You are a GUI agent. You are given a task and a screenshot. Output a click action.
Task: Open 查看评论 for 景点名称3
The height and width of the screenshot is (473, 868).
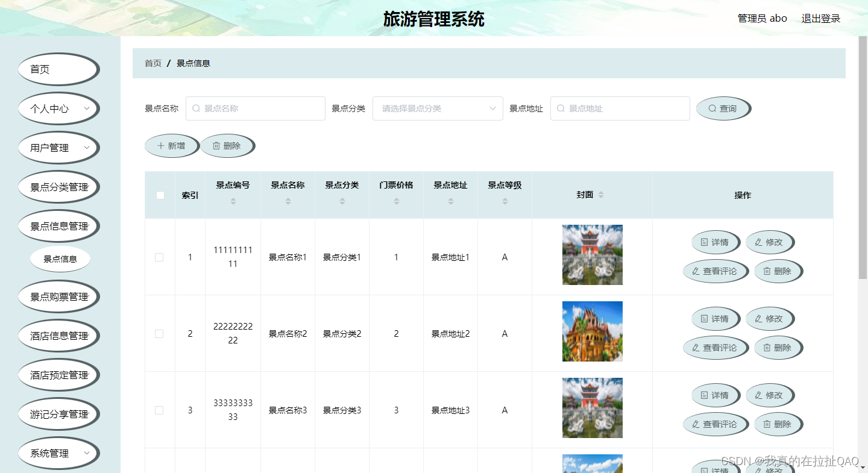[715, 424]
